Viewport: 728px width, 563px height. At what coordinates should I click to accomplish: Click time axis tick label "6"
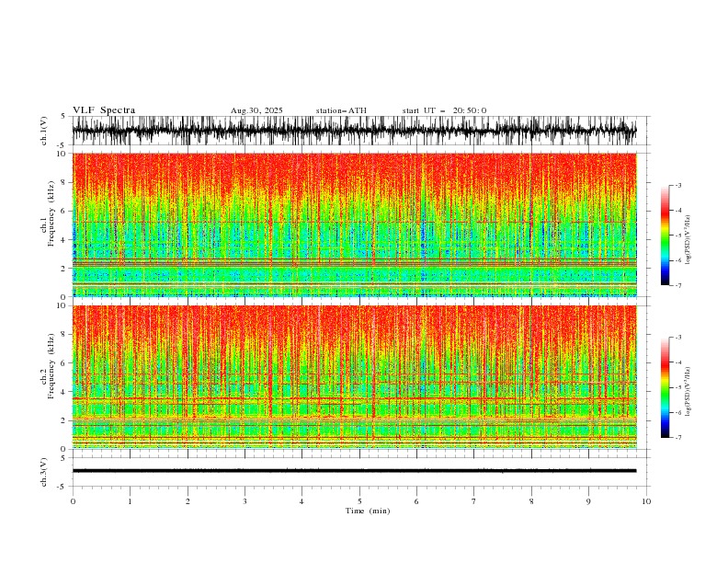point(416,501)
